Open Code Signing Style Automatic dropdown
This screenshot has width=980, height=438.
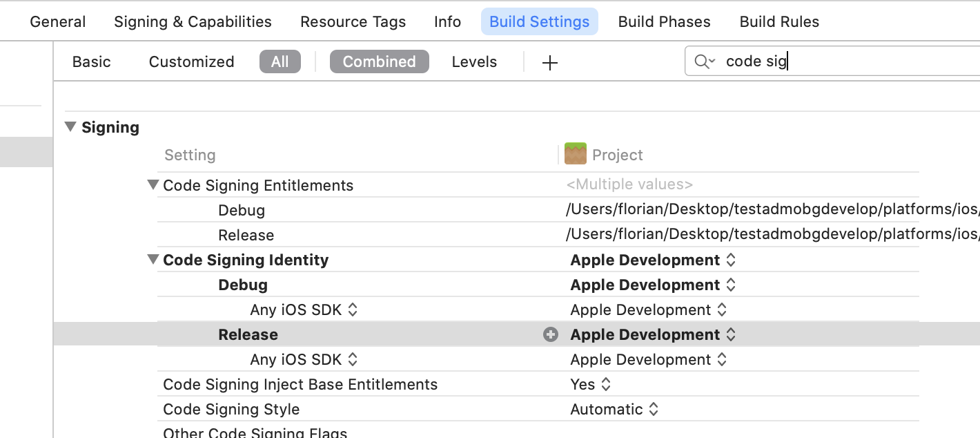(x=614, y=410)
